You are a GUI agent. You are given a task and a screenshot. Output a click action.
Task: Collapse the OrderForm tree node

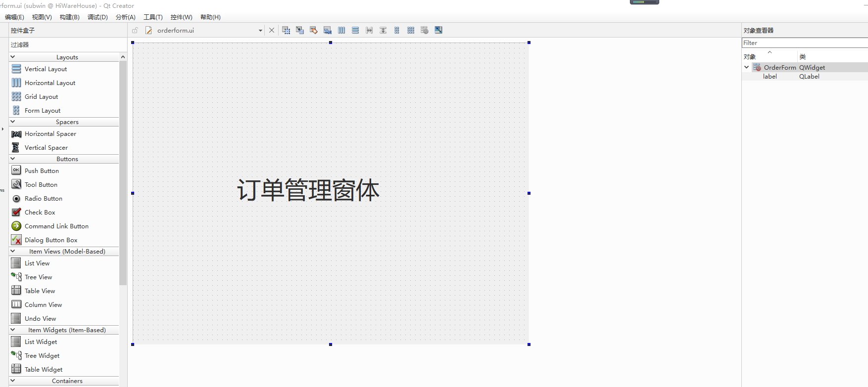coord(747,67)
